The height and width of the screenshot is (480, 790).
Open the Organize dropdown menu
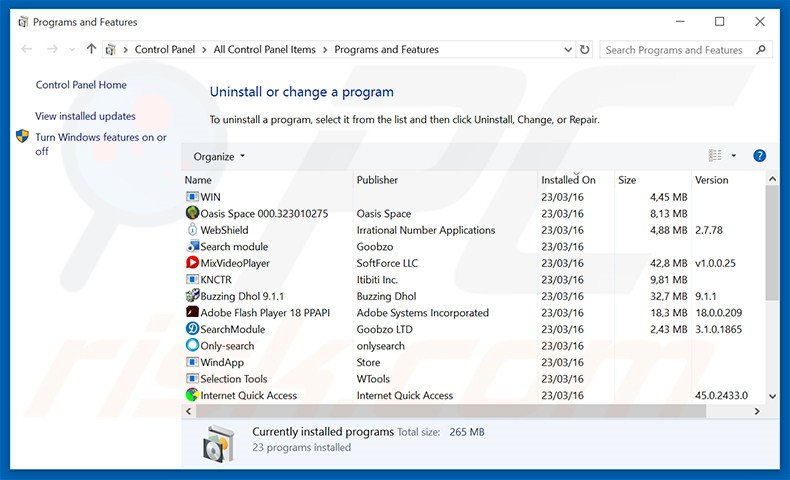(x=219, y=157)
